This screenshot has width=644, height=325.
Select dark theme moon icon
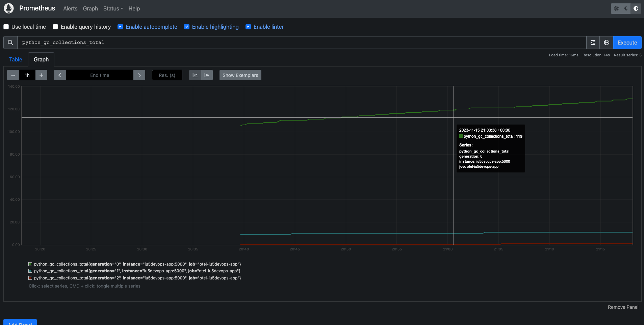coord(626,8)
